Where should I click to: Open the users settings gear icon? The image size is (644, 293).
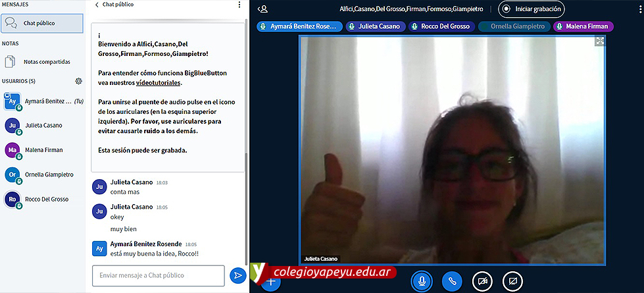pos(79,81)
